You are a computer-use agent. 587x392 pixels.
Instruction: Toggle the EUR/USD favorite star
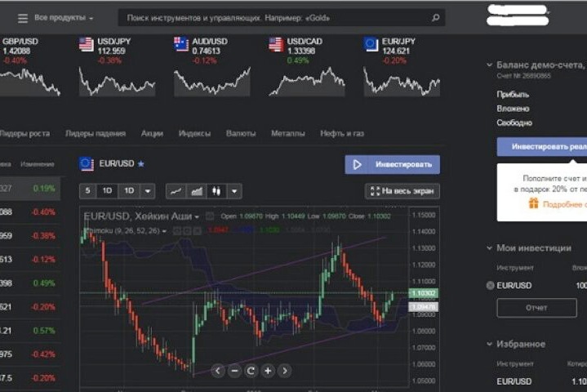point(141,163)
